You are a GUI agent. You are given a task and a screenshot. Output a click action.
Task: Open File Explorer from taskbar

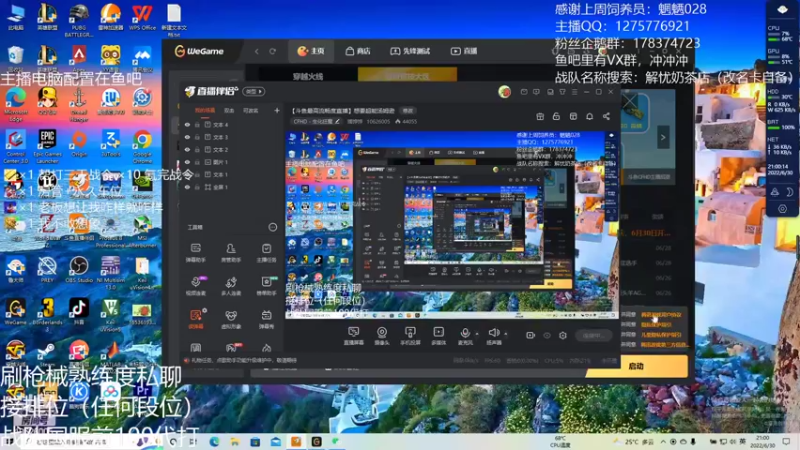[235, 441]
